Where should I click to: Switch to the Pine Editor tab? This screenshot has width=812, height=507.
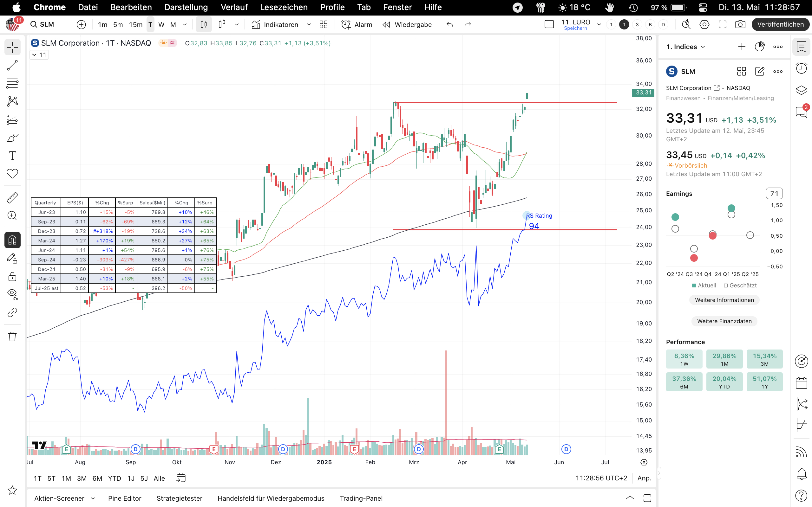point(124,498)
